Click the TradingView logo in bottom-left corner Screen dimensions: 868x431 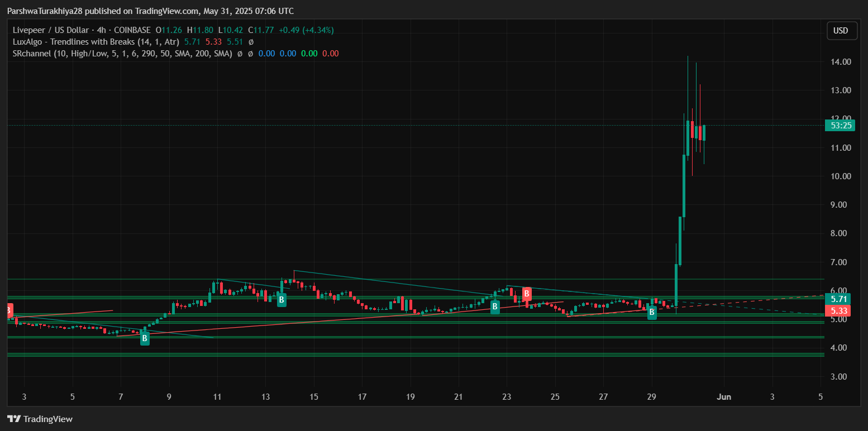[x=40, y=419]
